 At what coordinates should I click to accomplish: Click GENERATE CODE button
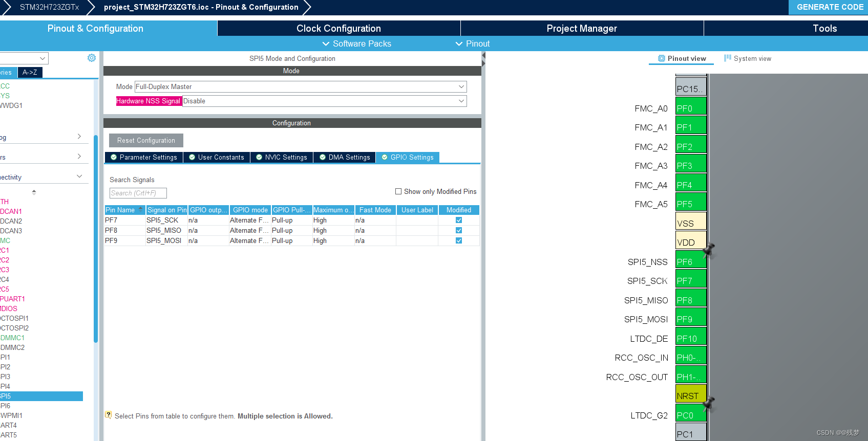pos(829,7)
